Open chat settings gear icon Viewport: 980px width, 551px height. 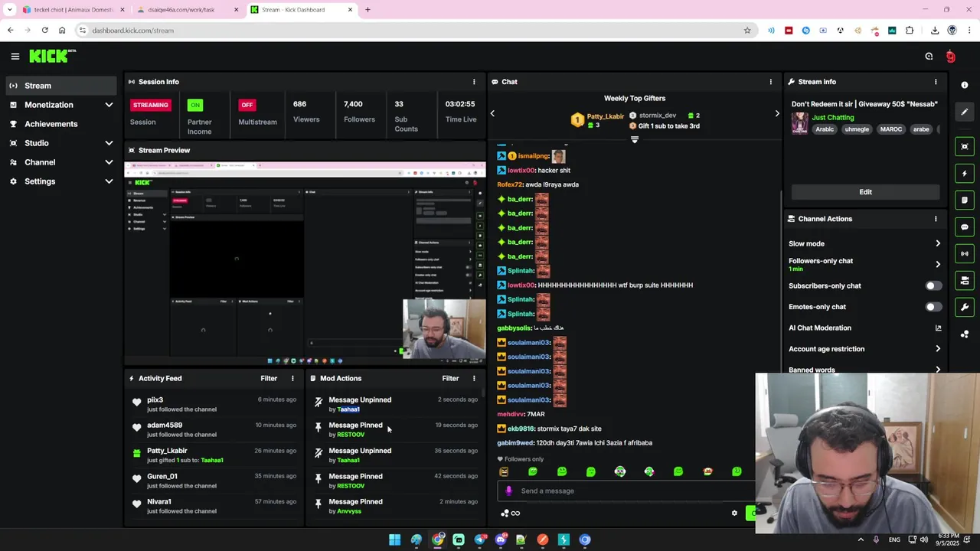[734, 513]
